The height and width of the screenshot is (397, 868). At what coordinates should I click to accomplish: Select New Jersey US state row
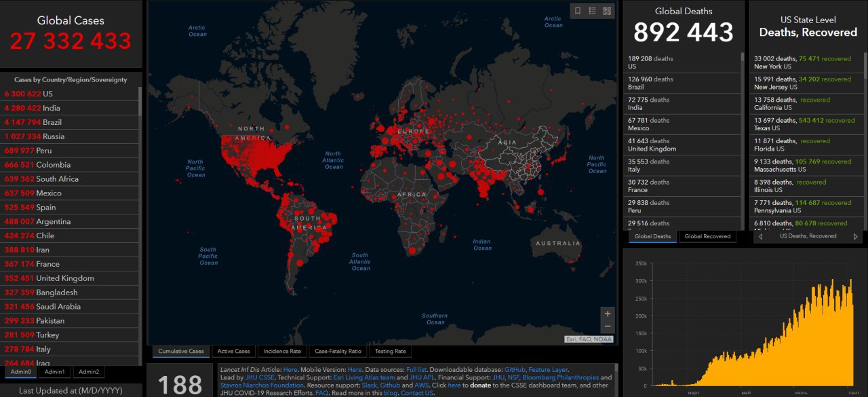(807, 83)
